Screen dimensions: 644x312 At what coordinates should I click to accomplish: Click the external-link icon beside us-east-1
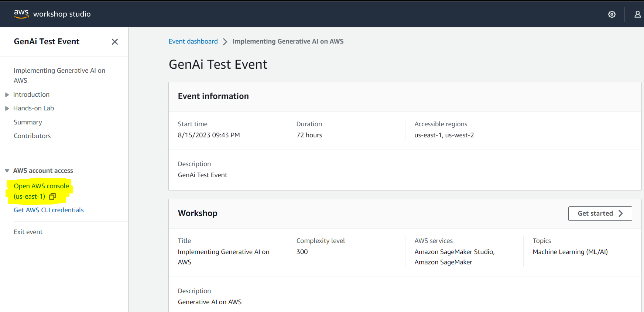click(52, 196)
